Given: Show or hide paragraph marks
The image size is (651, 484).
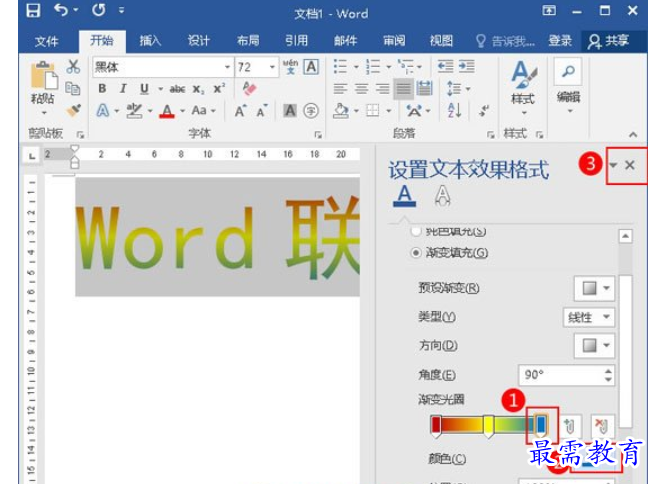Looking at the screenshot, I should tap(483, 111).
